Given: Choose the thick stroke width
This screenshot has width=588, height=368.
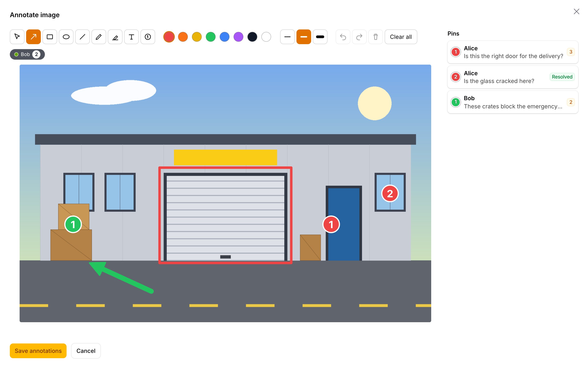Looking at the screenshot, I should tap(320, 37).
